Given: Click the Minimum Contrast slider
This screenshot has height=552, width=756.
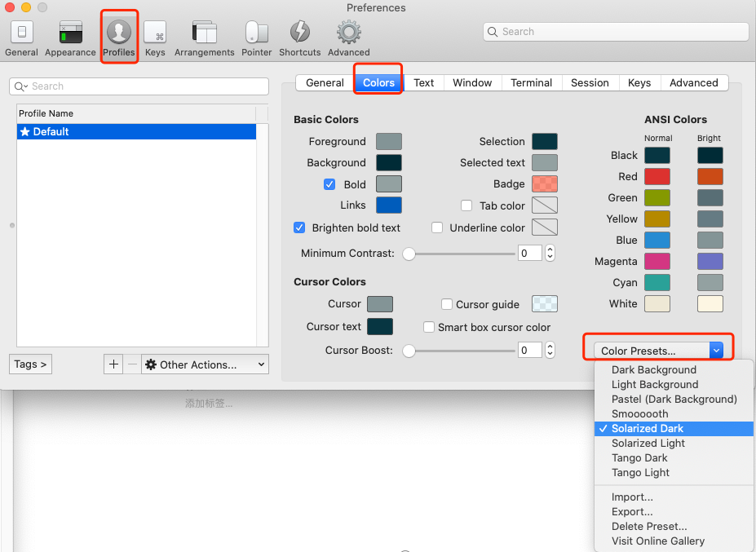Looking at the screenshot, I should (x=458, y=254).
